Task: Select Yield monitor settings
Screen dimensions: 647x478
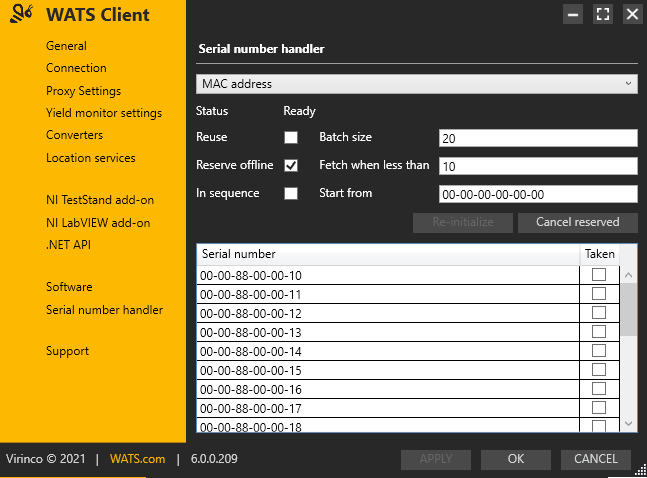Action: [104, 113]
